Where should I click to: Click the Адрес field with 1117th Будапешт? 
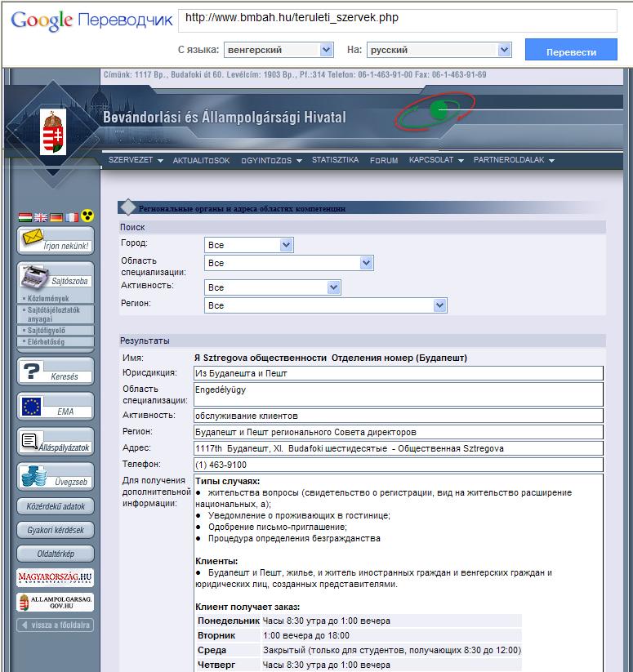(x=398, y=449)
